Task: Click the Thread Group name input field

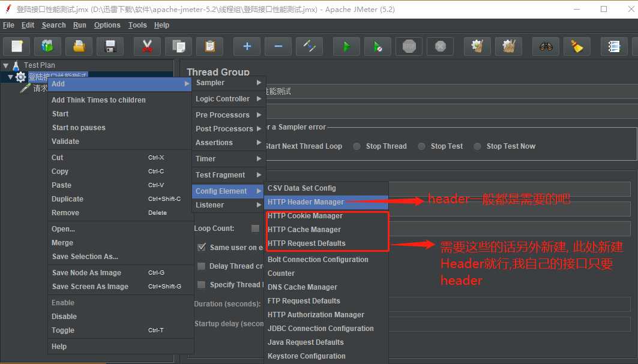Action: pos(452,92)
